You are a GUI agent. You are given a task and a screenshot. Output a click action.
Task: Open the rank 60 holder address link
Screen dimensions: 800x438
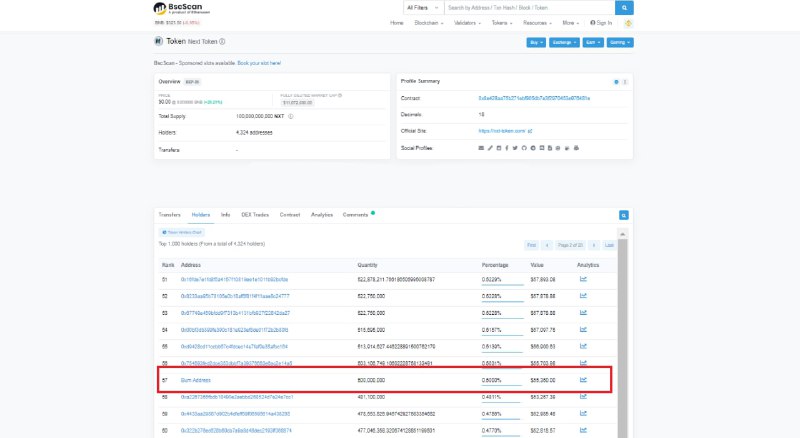coord(236,431)
